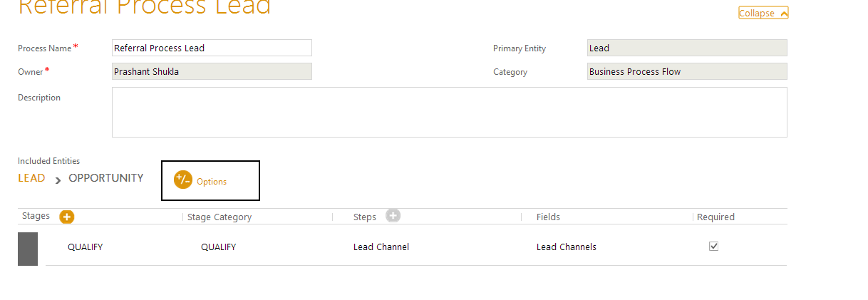Select the grey handle of the QUALIFY stage
Viewport: 868px width, 300px height.
click(28, 249)
